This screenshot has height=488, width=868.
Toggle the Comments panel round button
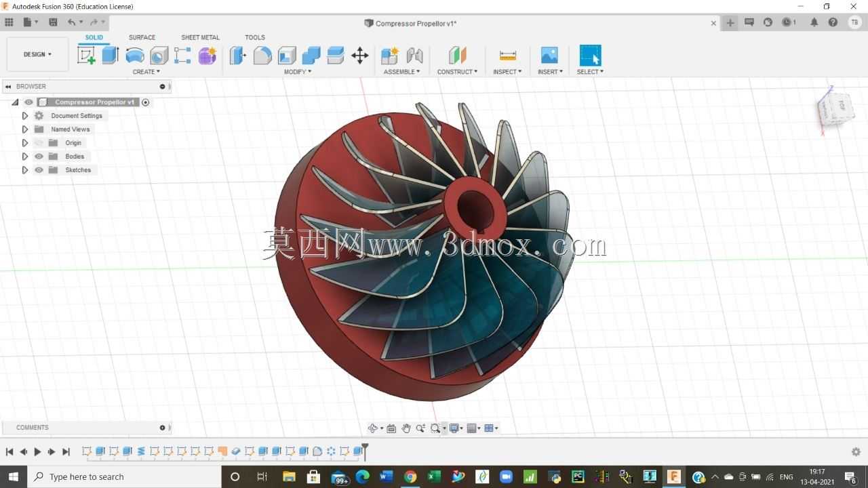pyautogui.click(x=162, y=428)
